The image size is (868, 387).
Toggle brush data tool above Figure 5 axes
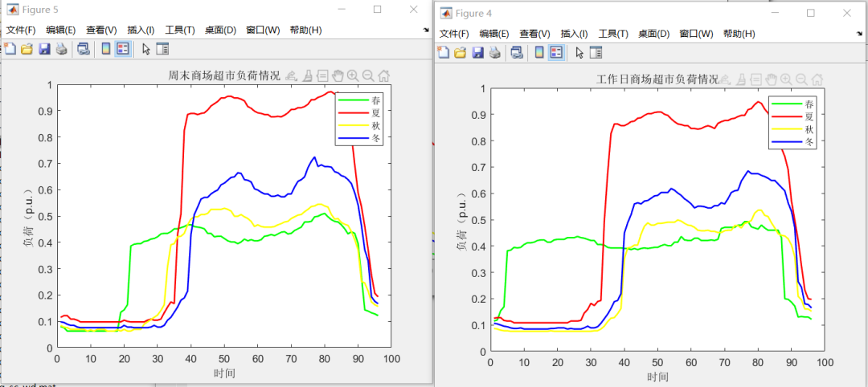[309, 75]
